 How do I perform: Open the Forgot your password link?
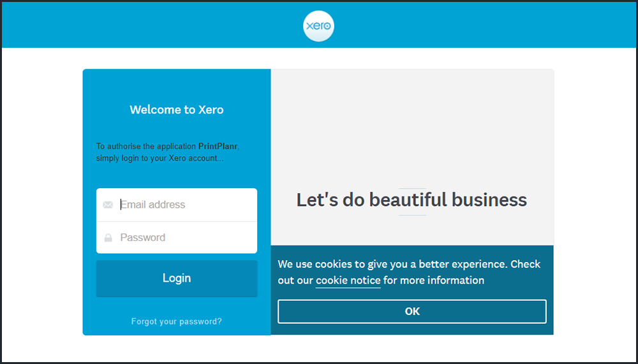click(177, 321)
